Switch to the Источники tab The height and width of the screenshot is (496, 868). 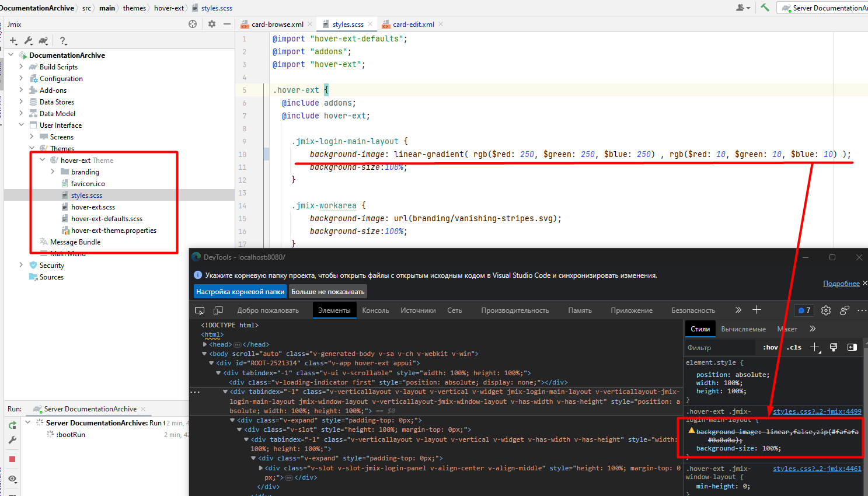tap(418, 310)
